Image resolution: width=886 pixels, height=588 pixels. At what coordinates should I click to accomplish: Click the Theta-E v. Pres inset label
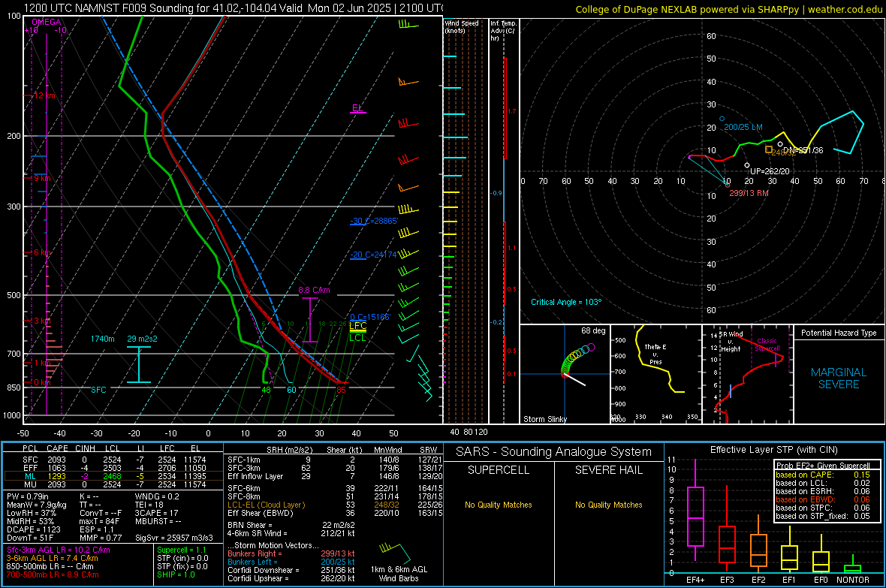click(x=655, y=354)
